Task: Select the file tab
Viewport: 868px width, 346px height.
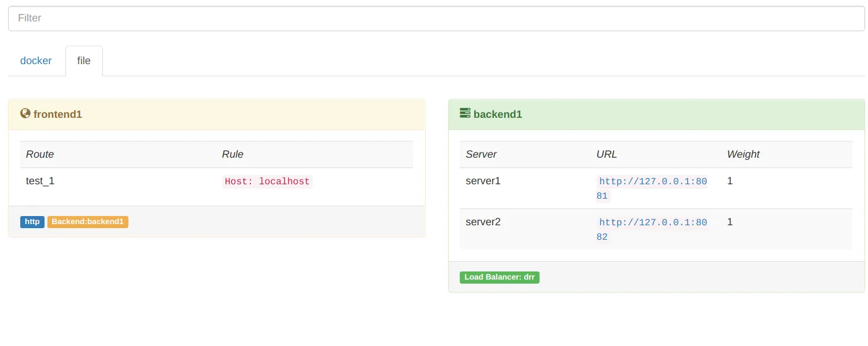Action: 84,61
